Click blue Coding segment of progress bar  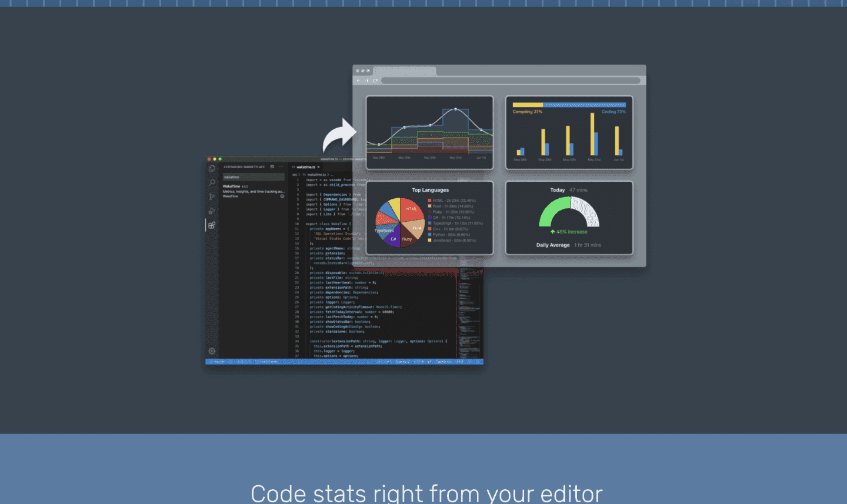584,105
